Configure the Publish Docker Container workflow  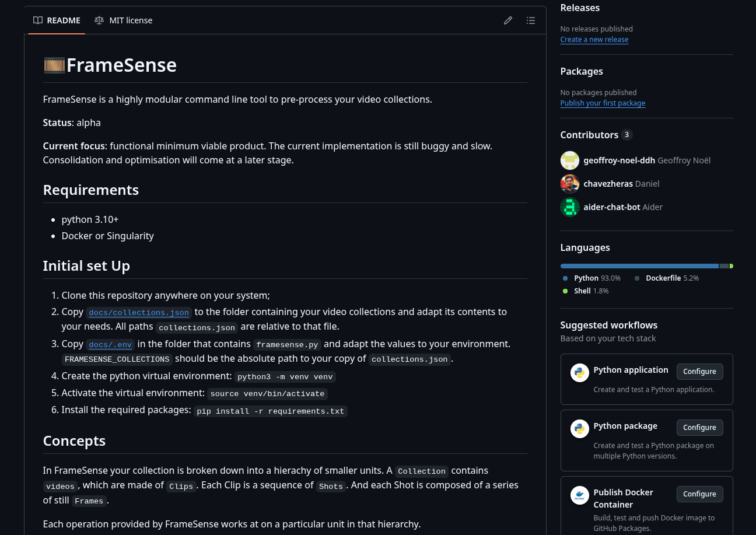click(699, 494)
